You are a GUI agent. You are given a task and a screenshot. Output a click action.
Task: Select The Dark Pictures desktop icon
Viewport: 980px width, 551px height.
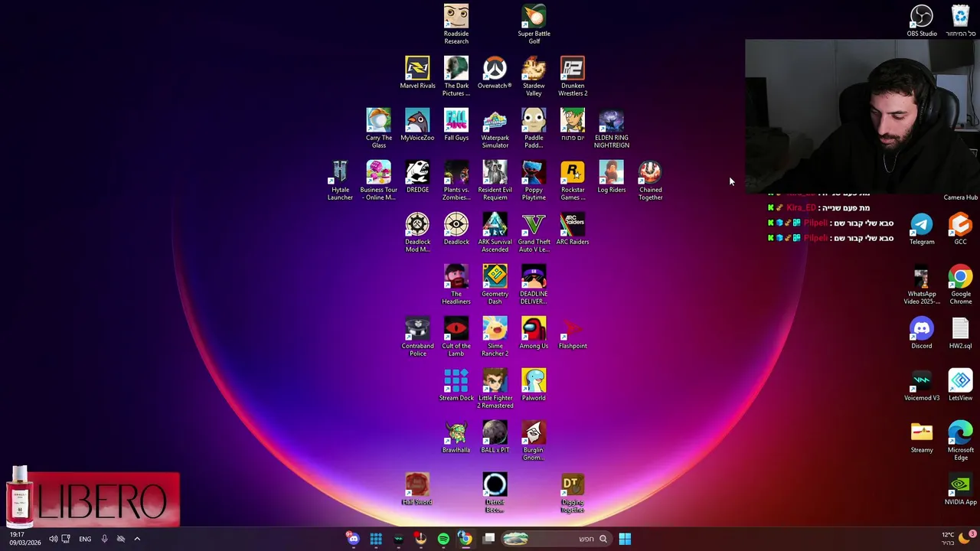click(x=456, y=76)
